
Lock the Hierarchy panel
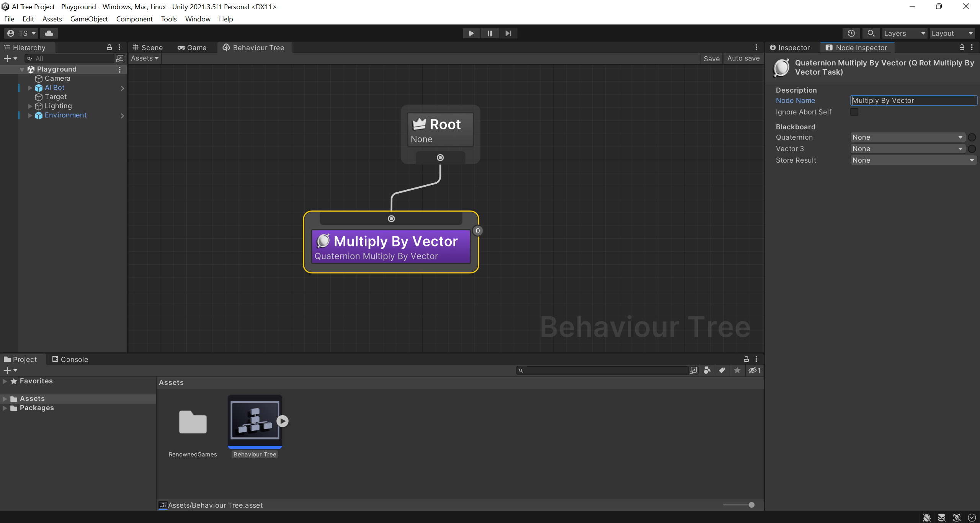pyautogui.click(x=109, y=47)
